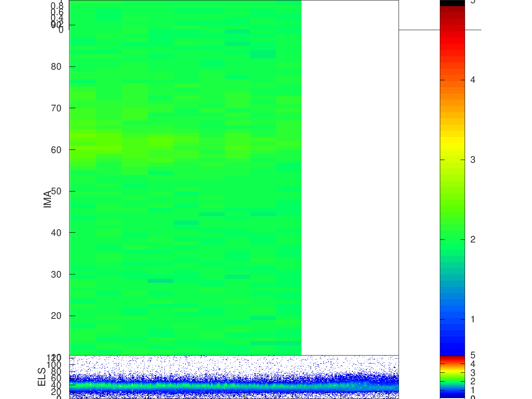Select tick label 30 on the IMA axis
This screenshot has height=399, width=532.
56,274
